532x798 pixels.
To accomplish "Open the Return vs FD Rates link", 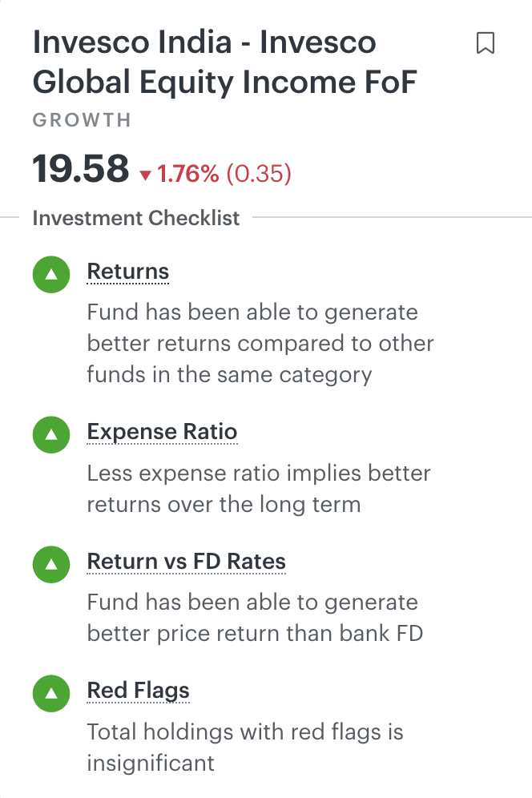I will (186, 562).
